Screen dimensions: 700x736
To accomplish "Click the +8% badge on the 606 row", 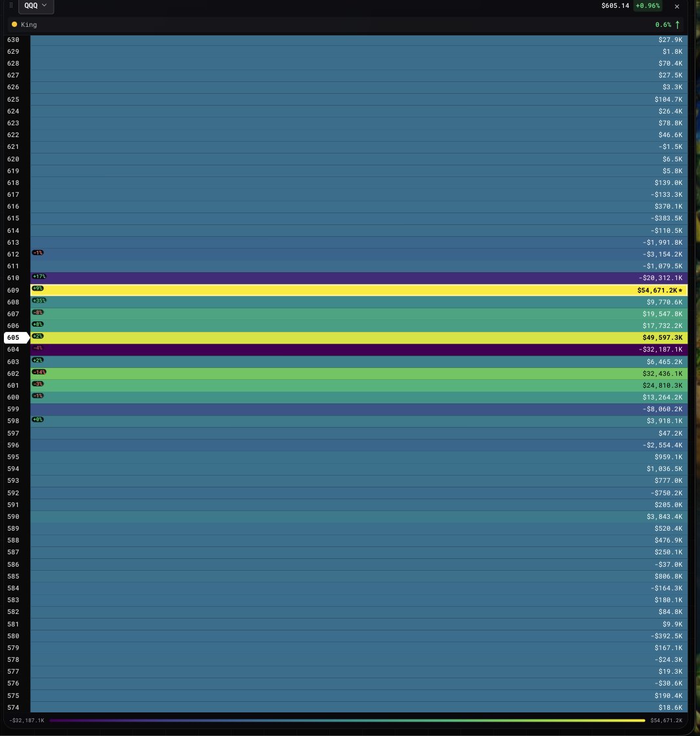I will (x=38, y=324).
